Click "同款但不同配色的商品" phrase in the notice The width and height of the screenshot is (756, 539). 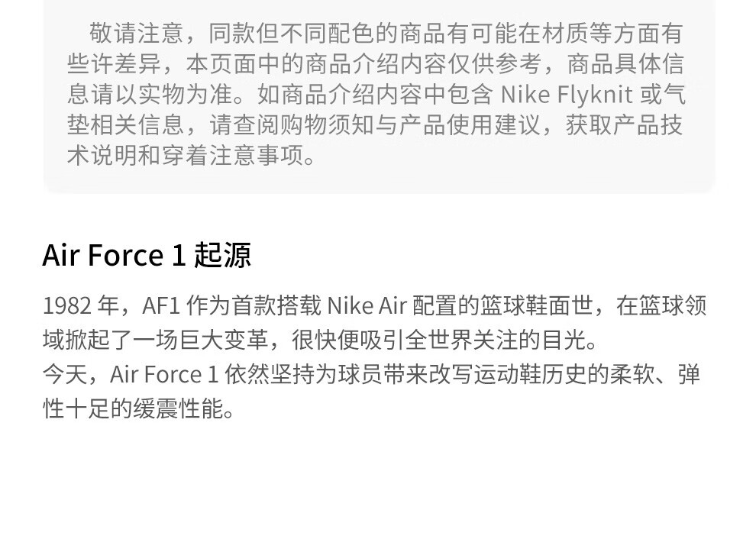[326, 34]
